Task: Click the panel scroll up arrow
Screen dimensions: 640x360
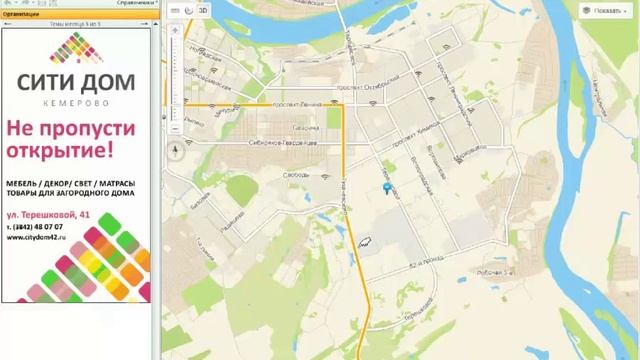Action: click(x=156, y=24)
